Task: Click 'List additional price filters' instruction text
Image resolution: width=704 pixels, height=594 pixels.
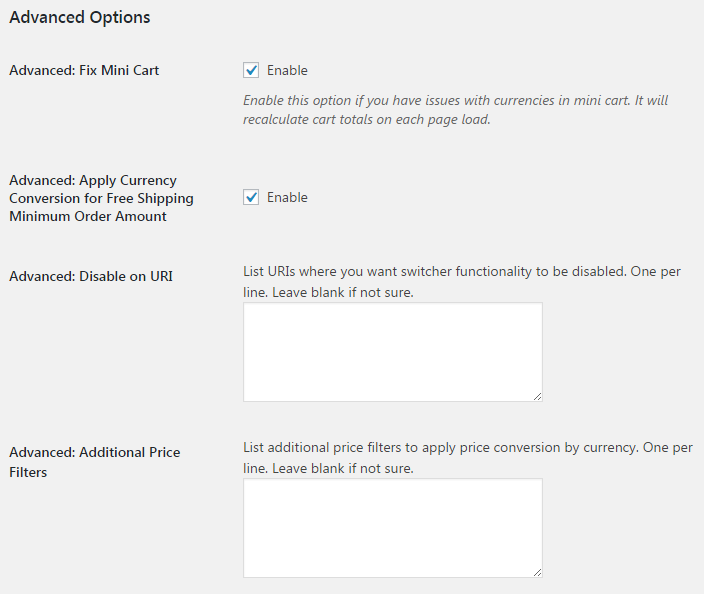Action: [467, 458]
